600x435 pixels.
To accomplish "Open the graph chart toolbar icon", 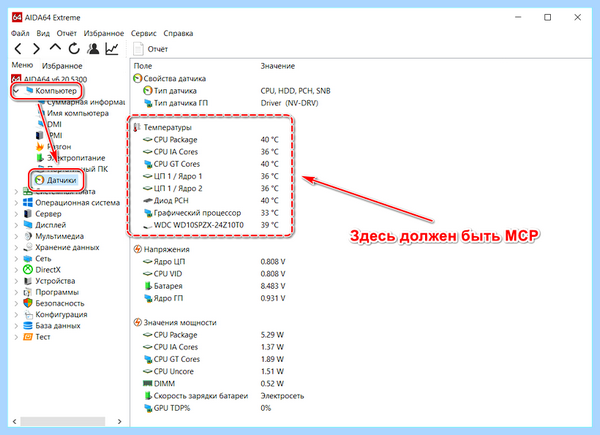I will tap(112, 49).
